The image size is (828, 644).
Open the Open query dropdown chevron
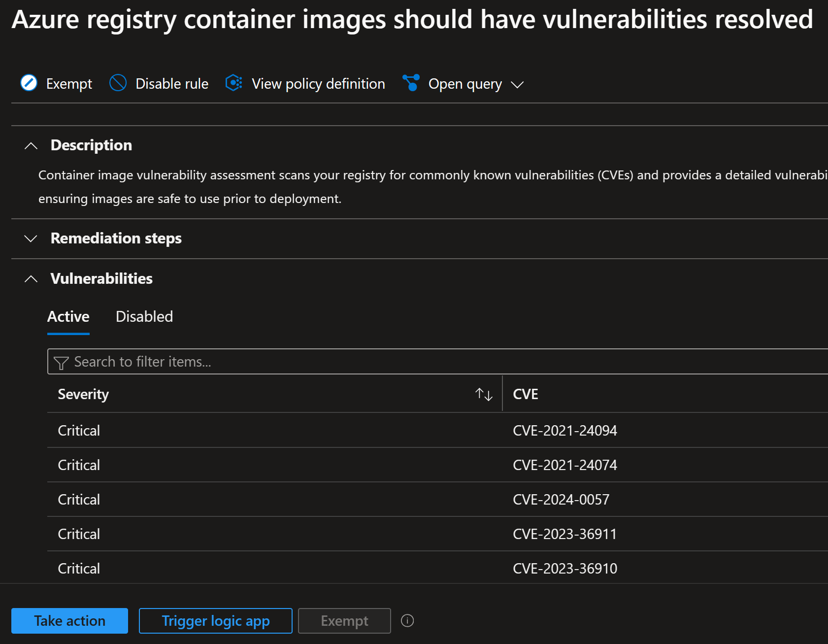pyautogui.click(x=517, y=85)
